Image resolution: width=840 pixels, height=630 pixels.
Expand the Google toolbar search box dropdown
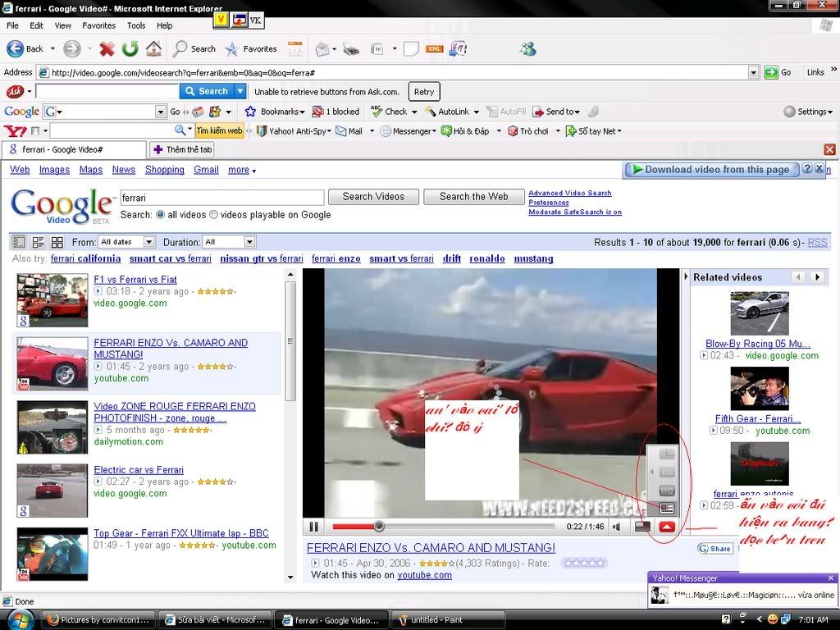(160, 112)
